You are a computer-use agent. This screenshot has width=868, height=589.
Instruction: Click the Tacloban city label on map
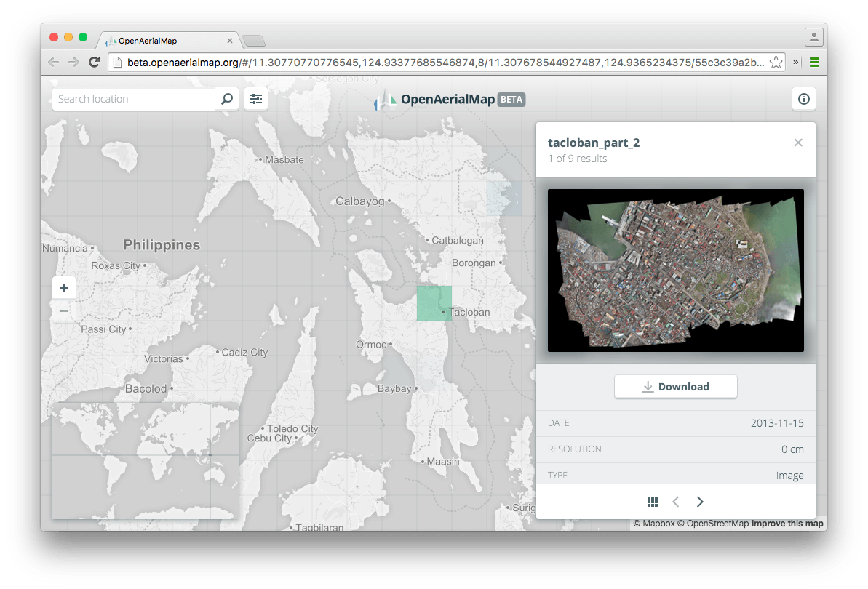point(469,312)
